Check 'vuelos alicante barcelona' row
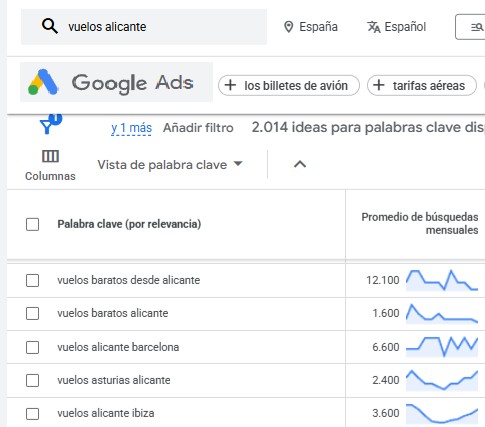The height and width of the screenshot is (427, 485). (32, 347)
